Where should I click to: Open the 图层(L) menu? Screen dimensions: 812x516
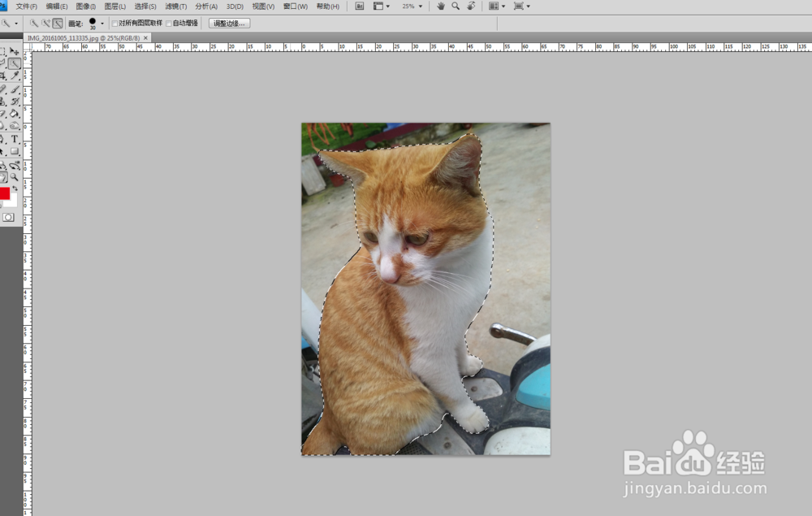tap(115, 7)
